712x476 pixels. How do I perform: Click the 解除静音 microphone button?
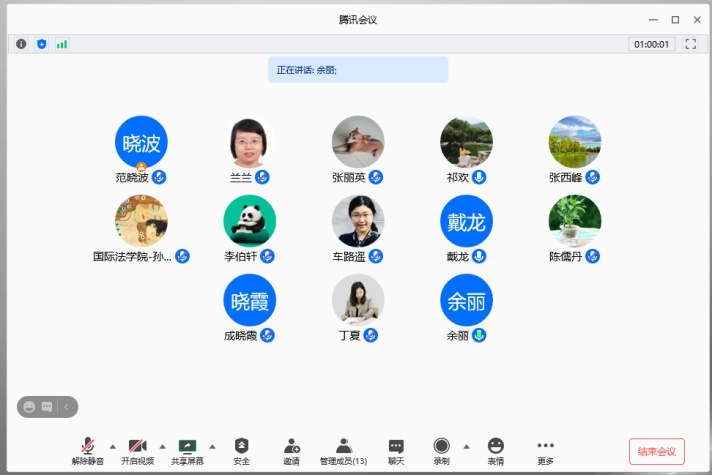[88, 451]
